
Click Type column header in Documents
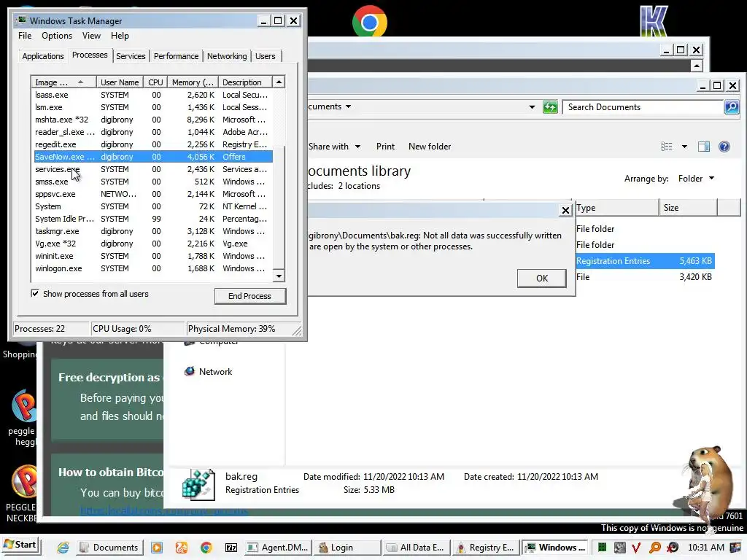pos(617,208)
